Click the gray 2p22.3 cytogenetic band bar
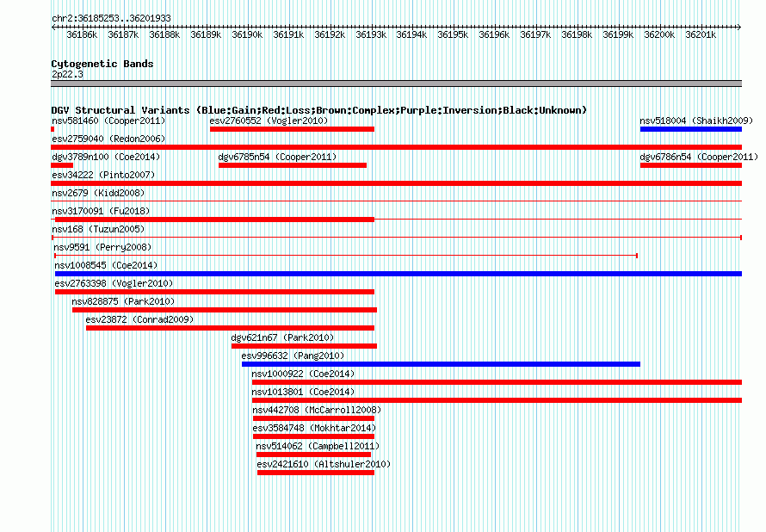 (x=396, y=84)
